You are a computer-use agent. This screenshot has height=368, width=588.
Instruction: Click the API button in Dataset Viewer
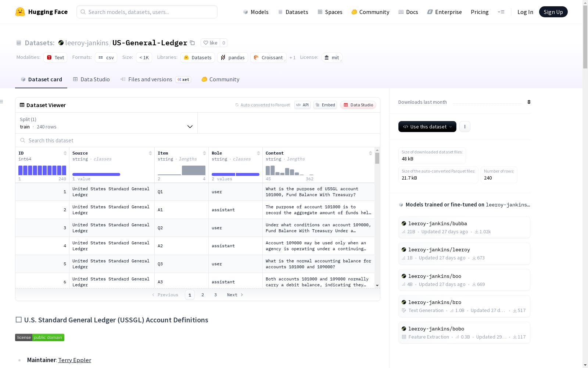coord(302,105)
